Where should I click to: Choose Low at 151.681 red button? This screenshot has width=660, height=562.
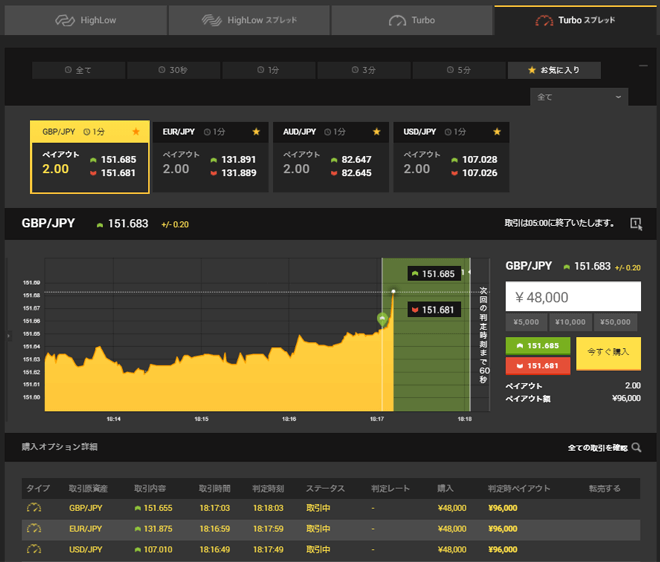click(x=538, y=366)
